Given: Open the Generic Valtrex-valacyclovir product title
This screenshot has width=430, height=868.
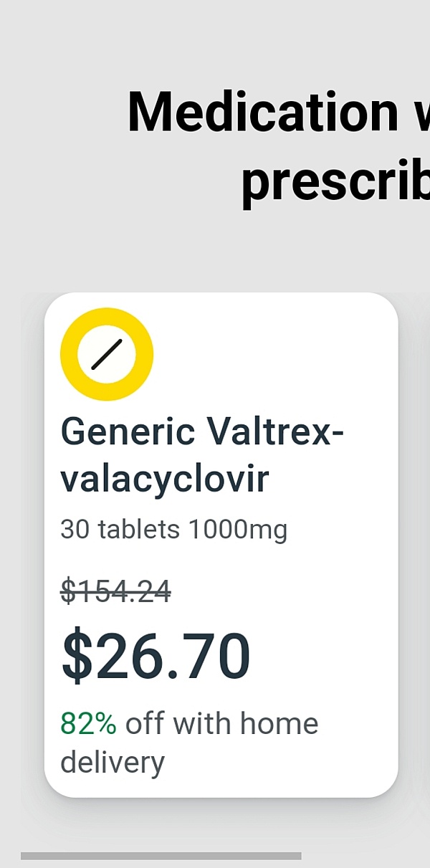Looking at the screenshot, I should point(202,455).
